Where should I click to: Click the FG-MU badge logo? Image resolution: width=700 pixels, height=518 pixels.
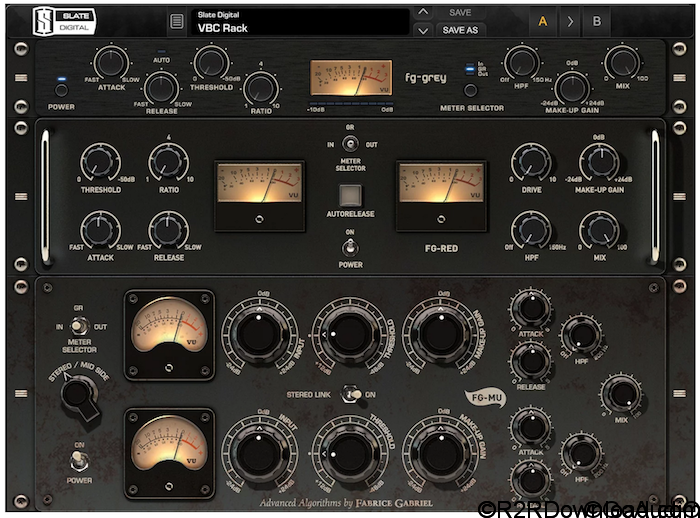click(486, 397)
